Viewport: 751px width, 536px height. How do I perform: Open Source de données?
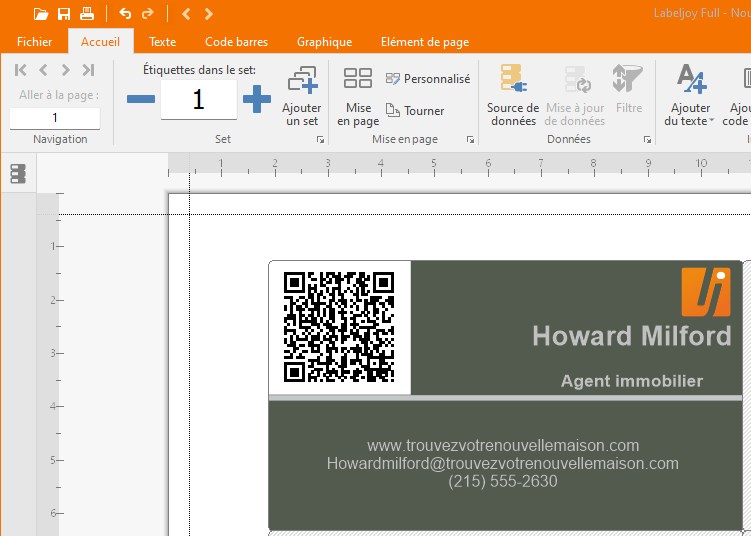tap(513, 96)
